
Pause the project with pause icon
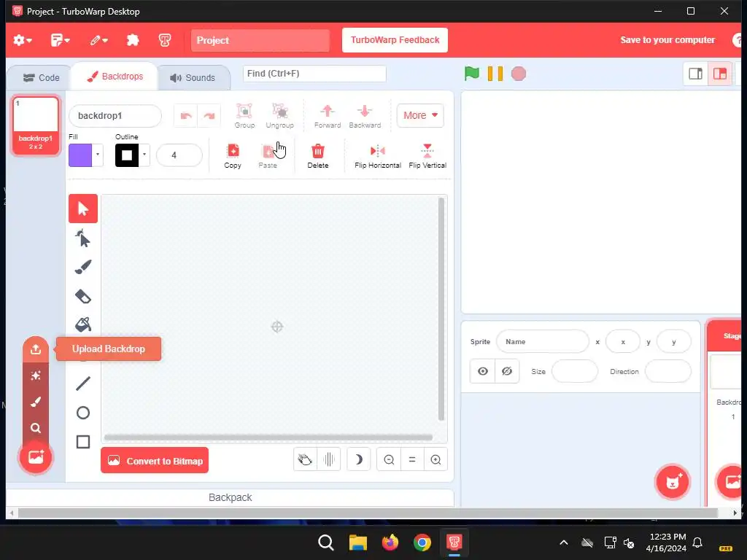click(495, 74)
